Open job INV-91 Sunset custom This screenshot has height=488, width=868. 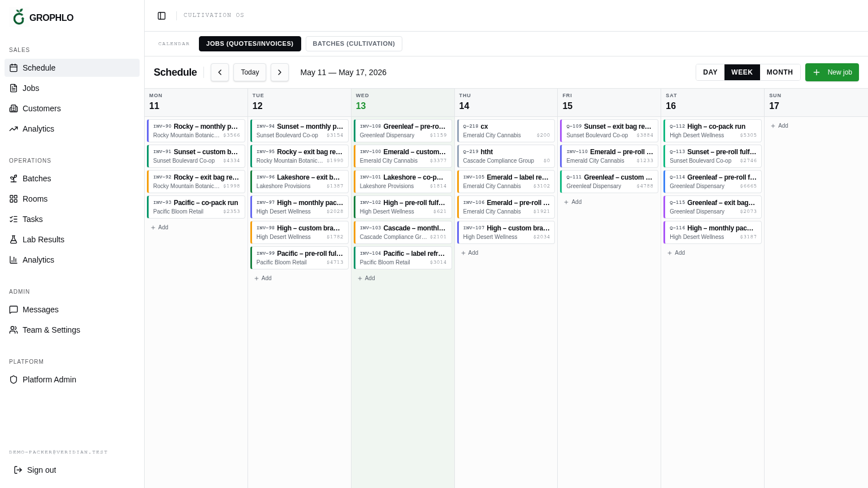point(196,156)
